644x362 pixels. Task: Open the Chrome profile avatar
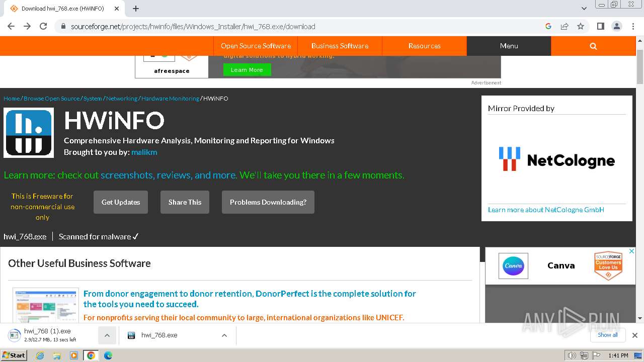coord(617,26)
